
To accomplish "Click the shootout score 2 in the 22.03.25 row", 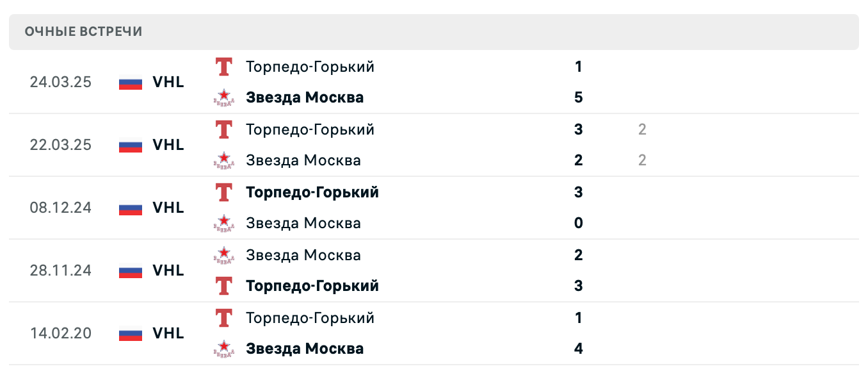I will click(x=642, y=129).
